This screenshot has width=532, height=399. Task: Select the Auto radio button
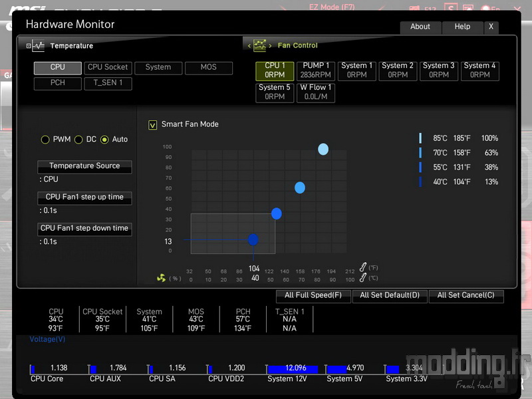(104, 140)
